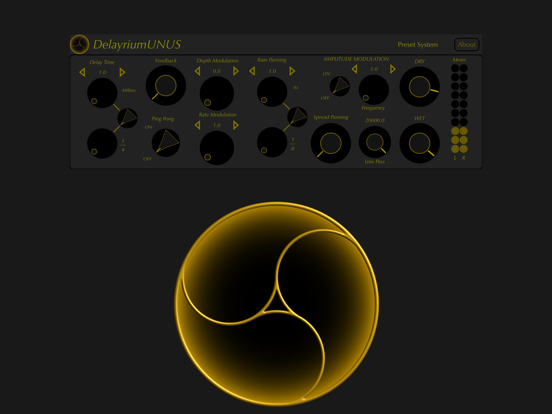552x414 pixels.
Task: Increase Amplitude Modulation frequency with right arrow
Action: coord(393,69)
